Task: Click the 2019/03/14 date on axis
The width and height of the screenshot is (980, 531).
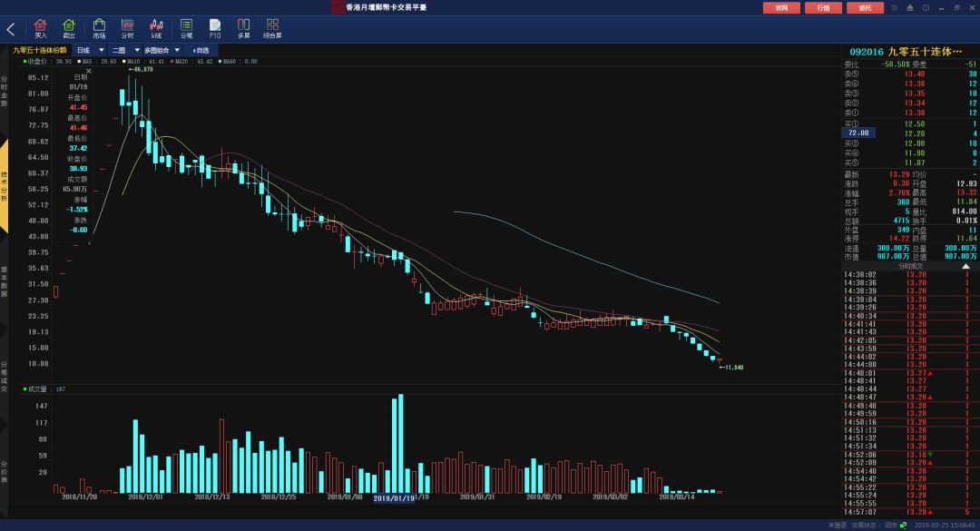Action: (x=677, y=497)
